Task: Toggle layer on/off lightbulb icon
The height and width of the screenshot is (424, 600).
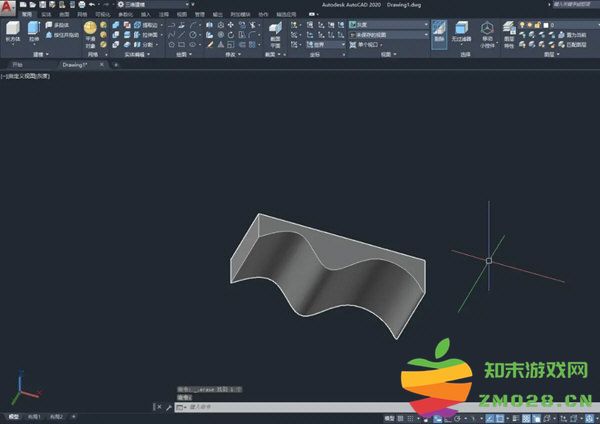Action: tap(522, 25)
